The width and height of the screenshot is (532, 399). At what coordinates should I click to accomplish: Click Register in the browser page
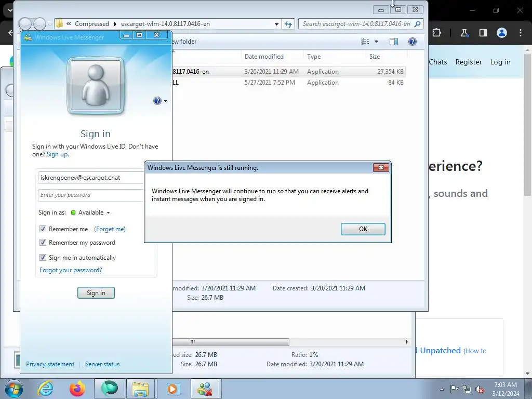[469, 62]
